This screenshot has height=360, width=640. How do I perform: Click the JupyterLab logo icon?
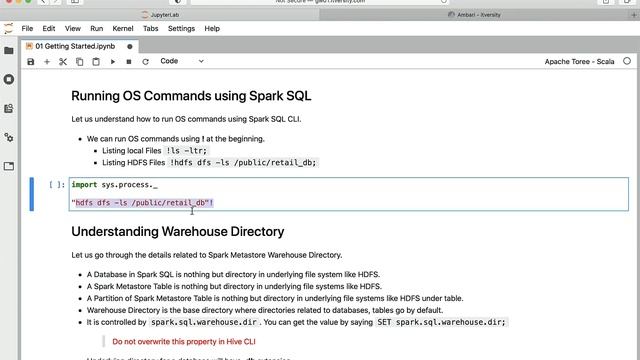(9, 29)
